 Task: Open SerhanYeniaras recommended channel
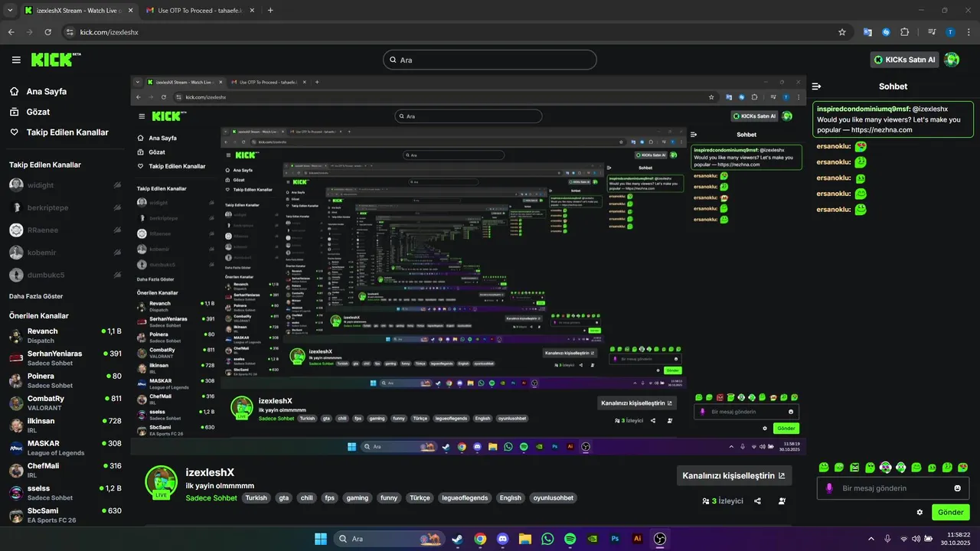(66, 358)
